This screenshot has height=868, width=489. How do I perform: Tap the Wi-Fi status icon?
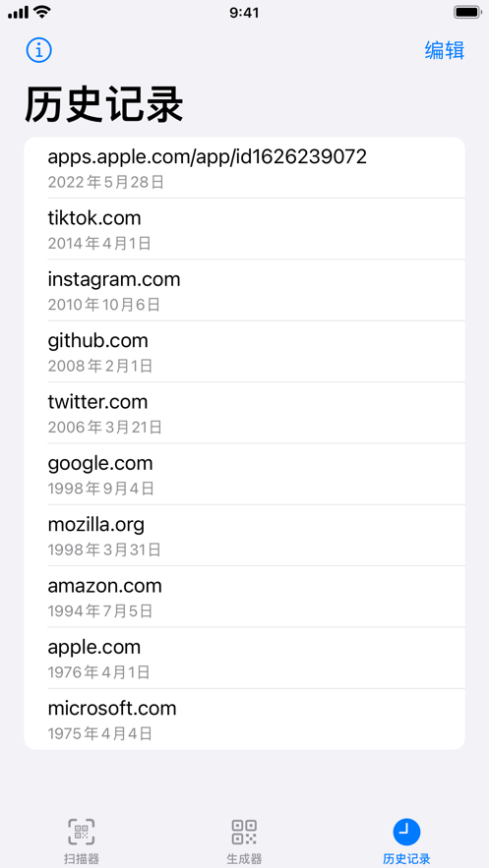pyautogui.click(x=41, y=12)
